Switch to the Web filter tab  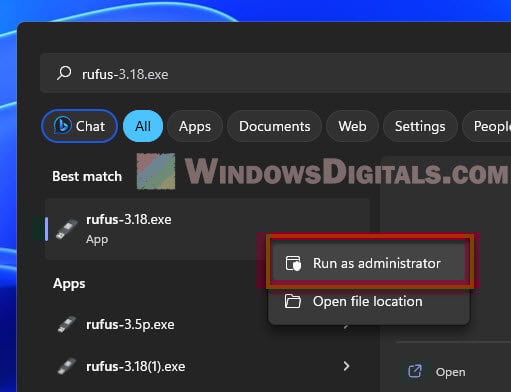click(x=352, y=126)
